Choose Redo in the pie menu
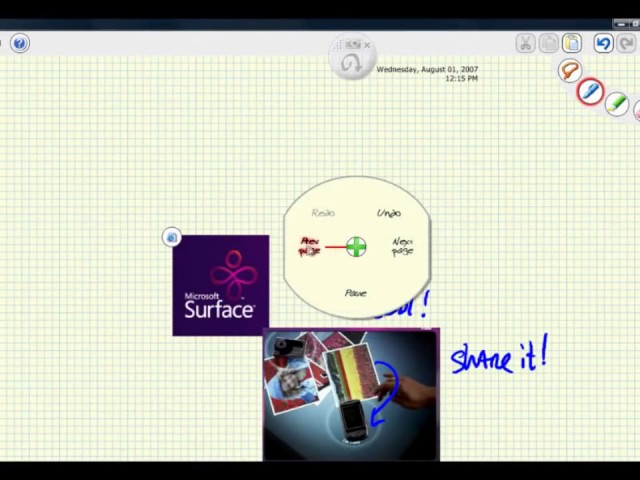The image size is (640, 480). coord(323,213)
